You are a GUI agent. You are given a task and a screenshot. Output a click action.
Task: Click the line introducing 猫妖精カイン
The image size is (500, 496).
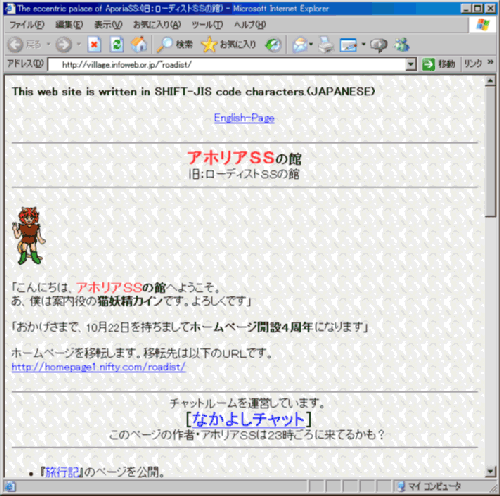coord(132,301)
